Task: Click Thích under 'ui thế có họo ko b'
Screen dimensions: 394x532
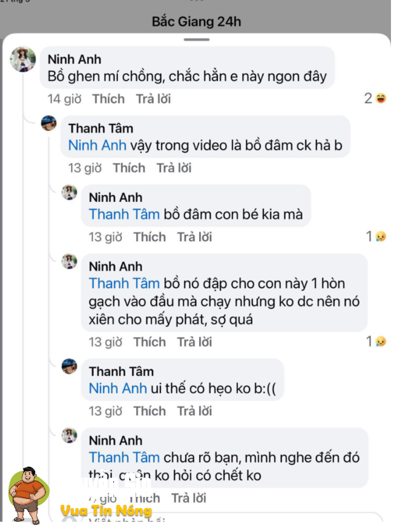Action: click(x=149, y=410)
